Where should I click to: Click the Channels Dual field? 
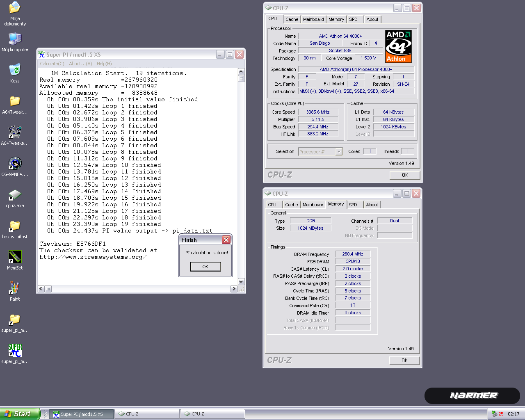click(x=395, y=221)
